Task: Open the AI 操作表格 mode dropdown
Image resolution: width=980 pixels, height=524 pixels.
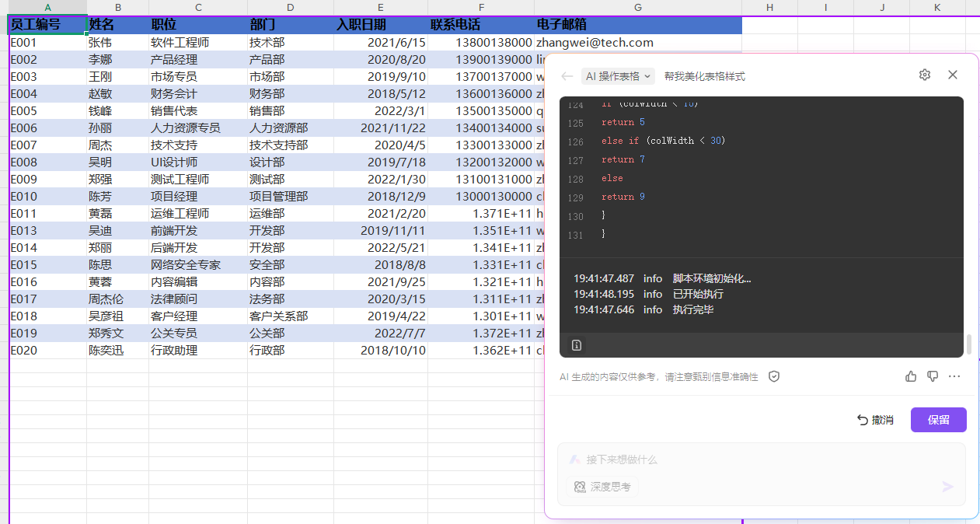Action: tap(619, 76)
